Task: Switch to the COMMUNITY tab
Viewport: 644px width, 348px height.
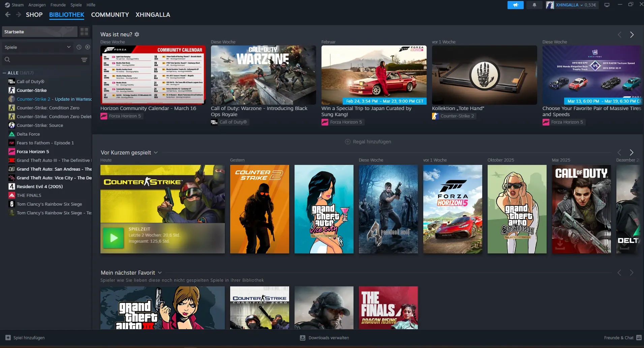Action: click(x=110, y=15)
